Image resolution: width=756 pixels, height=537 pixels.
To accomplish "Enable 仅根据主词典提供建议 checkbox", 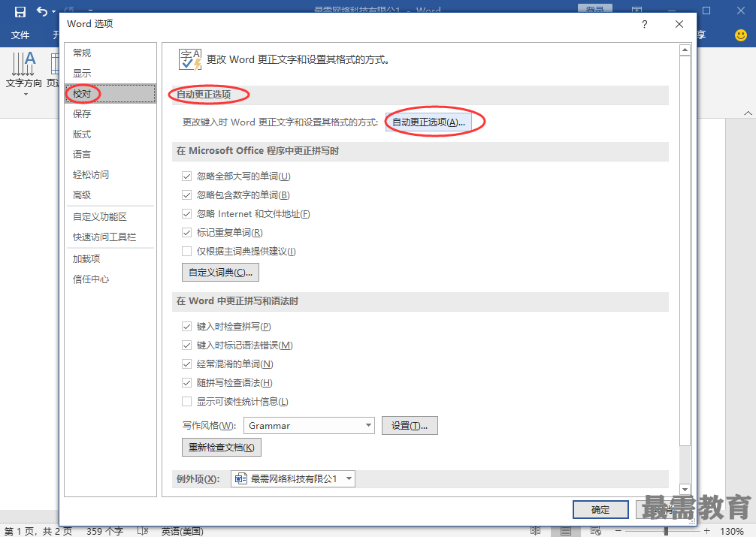I will point(186,252).
